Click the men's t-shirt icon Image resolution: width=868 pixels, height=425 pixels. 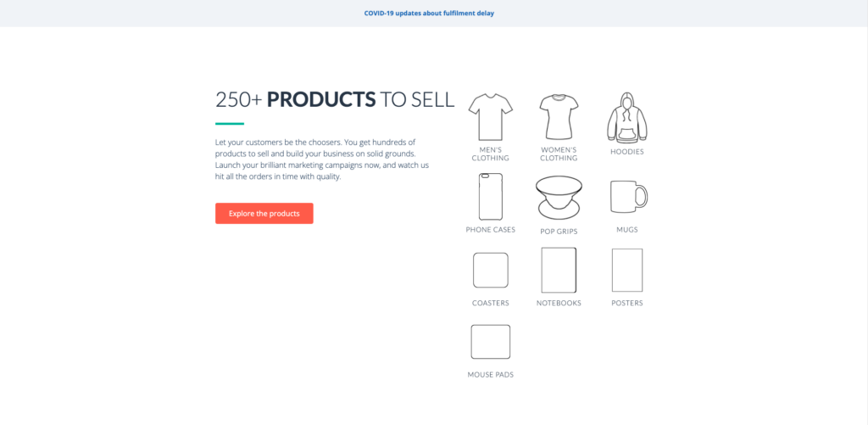tap(491, 116)
